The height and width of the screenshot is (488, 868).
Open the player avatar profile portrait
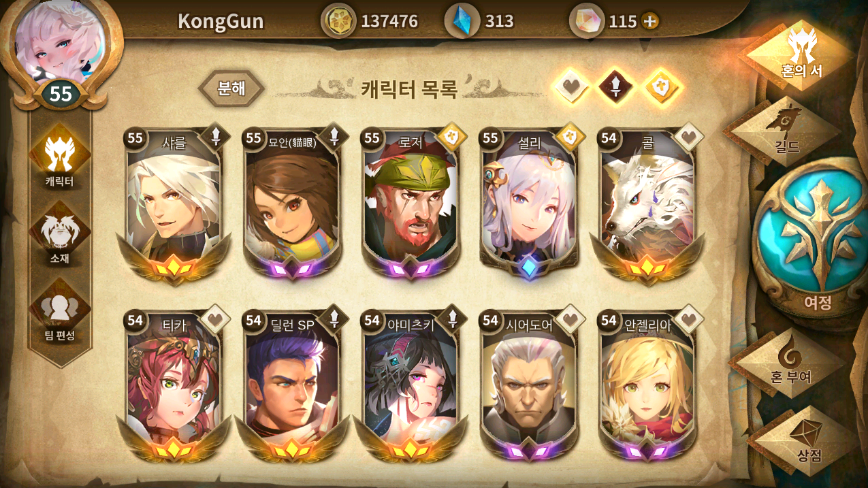coord(60,44)
